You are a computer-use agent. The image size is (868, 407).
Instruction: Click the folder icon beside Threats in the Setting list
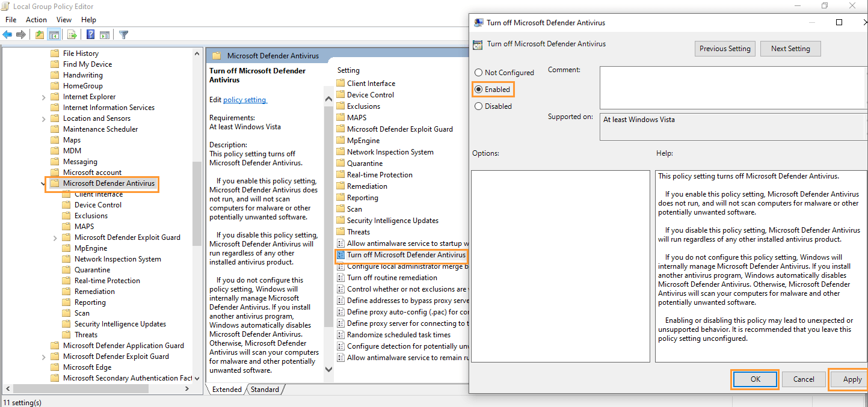coord(340,232)
